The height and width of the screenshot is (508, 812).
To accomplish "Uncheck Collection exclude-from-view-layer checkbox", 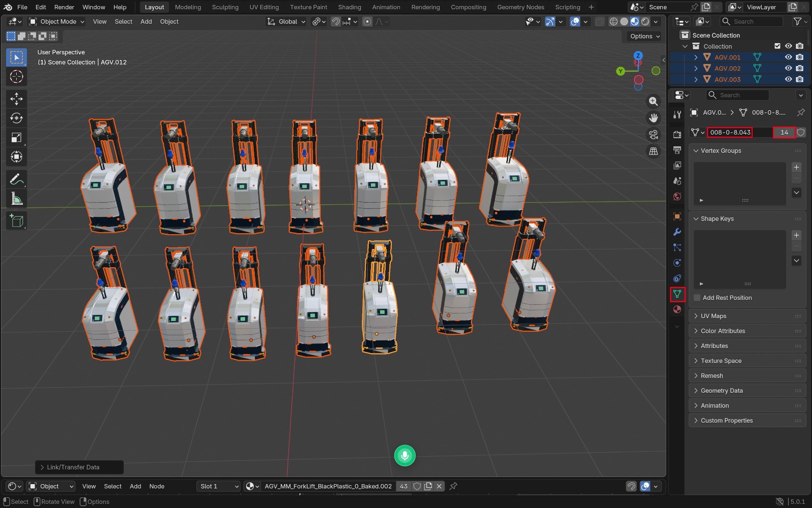I will (777, 46).
